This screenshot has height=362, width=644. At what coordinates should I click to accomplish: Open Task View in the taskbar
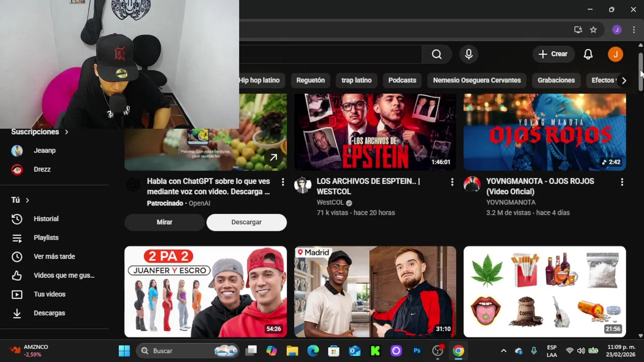(251, 351)
